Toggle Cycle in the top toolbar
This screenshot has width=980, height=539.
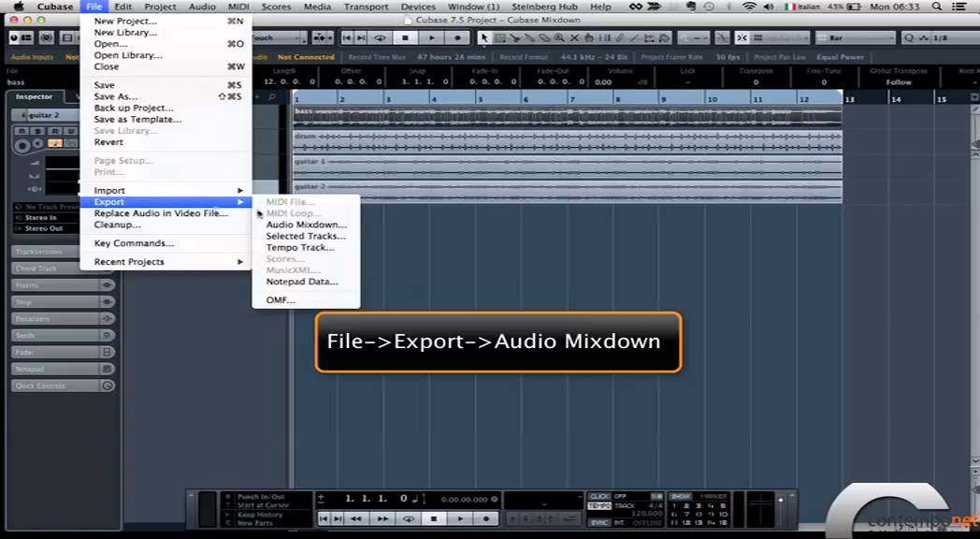[x=380, y=38]
